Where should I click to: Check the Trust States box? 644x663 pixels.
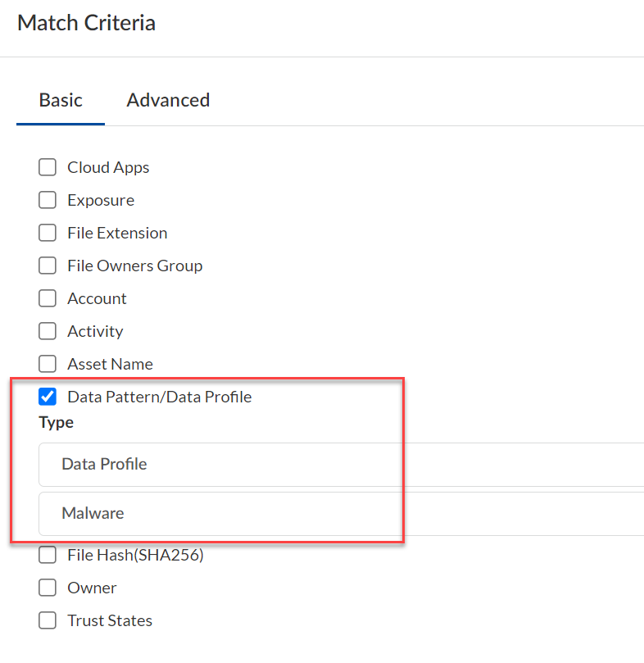point(48,620)
